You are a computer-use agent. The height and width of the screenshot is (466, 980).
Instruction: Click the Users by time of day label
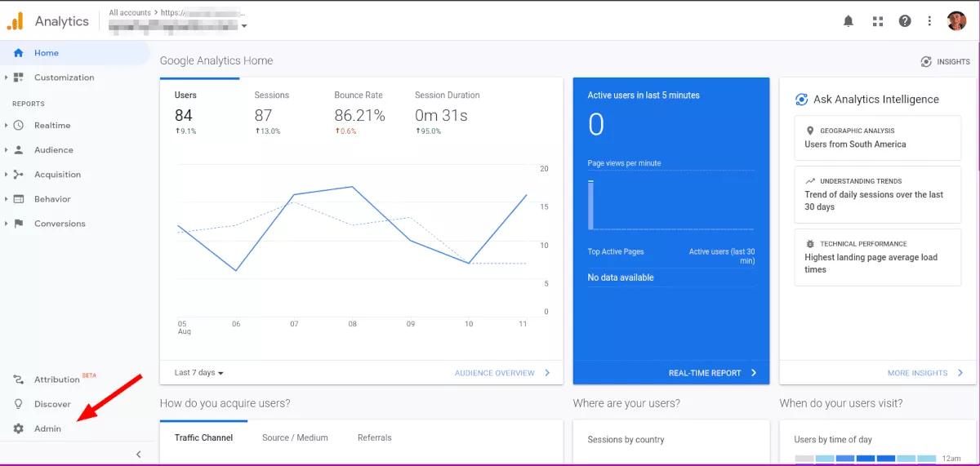point(833,440)
